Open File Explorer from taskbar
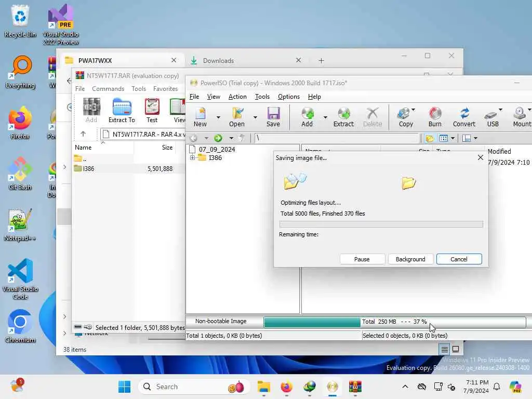Viewport: 532px width, 399px height. tap(263, 387)
